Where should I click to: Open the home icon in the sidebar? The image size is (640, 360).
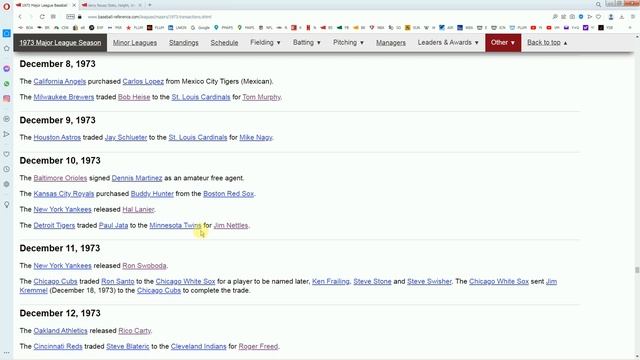tap(7, 49)
